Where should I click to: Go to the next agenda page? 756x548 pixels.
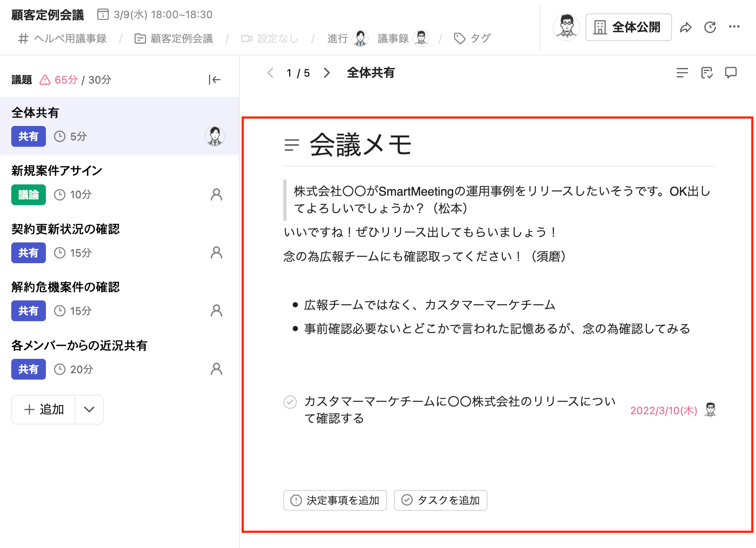327,73
